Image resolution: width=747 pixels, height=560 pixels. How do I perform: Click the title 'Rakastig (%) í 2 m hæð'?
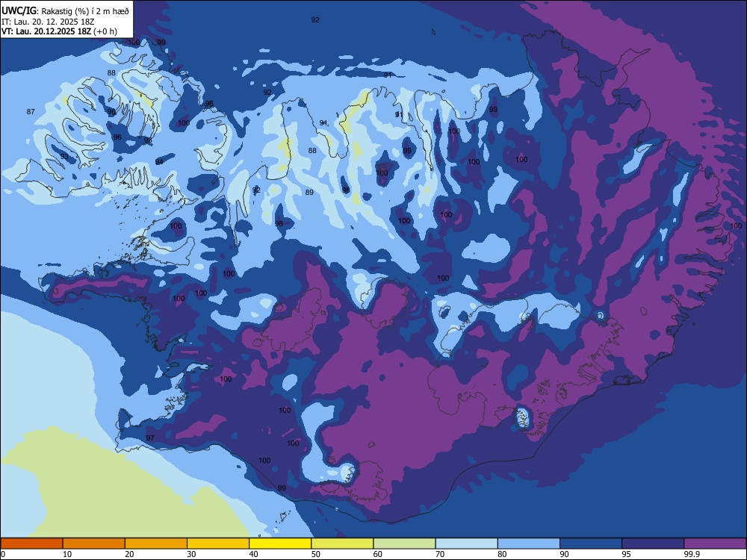point(85,11)
